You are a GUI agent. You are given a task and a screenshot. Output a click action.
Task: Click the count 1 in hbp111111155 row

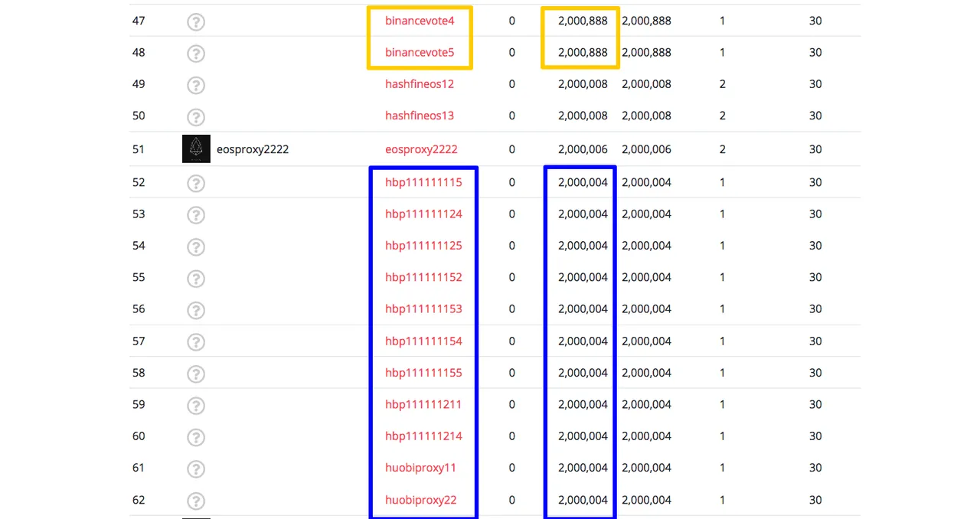723,373
